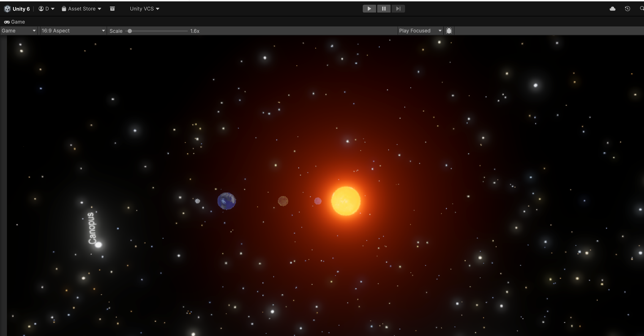Open the Play Focused dropdown
Viewport: 644px width, 336px height.
click(420, 31)
